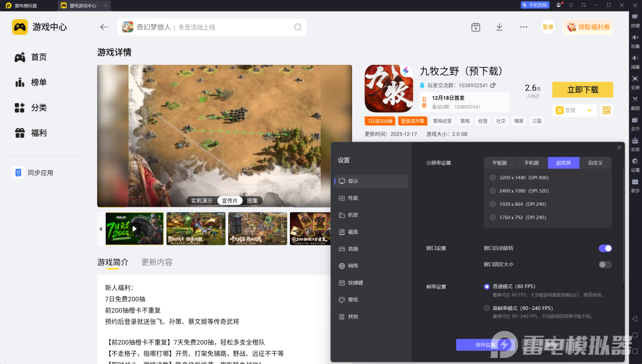642x364 pixels.
Task: Open 音频 settings category
Action: tap(371, 249)
